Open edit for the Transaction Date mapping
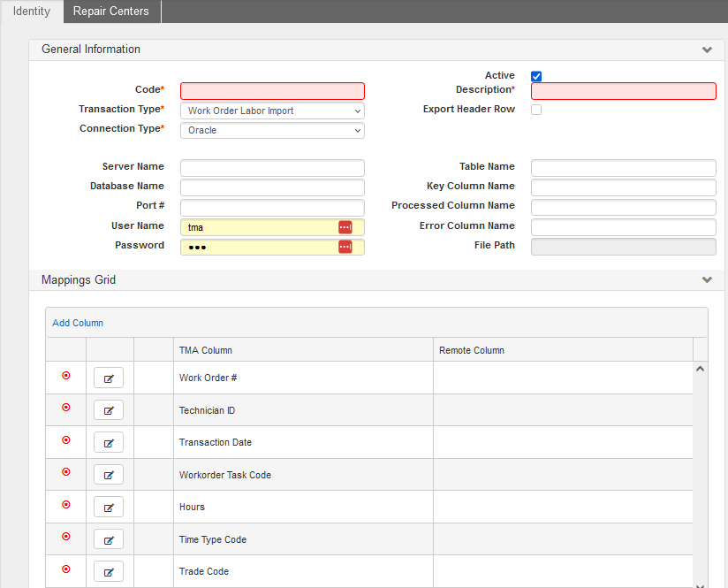 pyautogui.click(x=109, y=442)
